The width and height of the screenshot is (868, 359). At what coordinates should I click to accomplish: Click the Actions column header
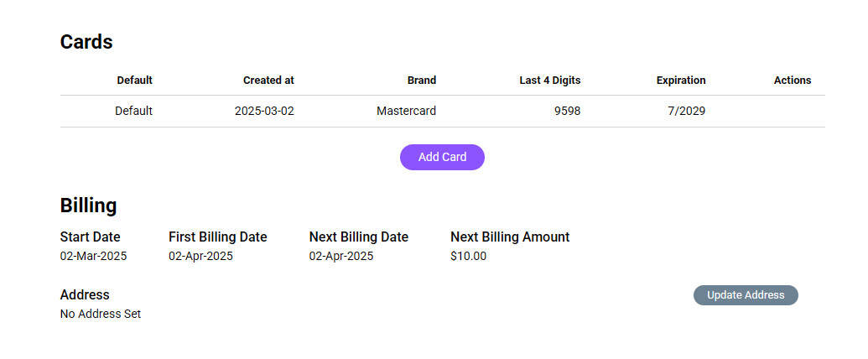click(x=793, y=81)
